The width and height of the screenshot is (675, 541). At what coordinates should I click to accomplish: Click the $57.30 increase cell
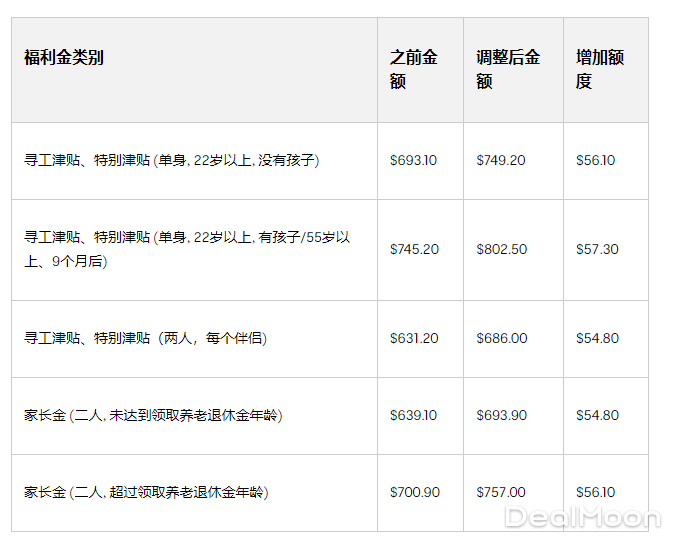coord(597,249)
